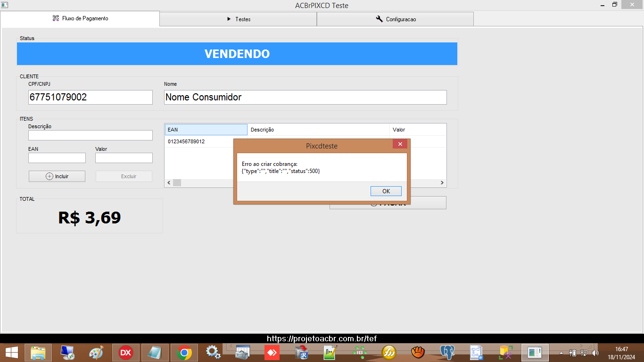Click OK in the Pixcdteste error dialog
The width and height of the screenshot is (644, 362).
tap(386, 191)
